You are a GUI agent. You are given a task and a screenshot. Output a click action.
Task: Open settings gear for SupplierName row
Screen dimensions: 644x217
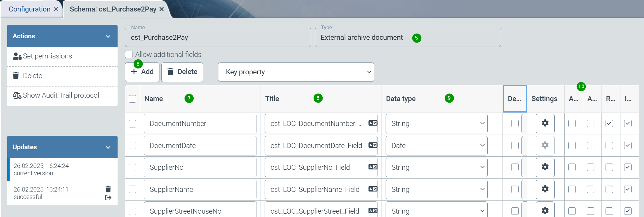tap(545, 189)
